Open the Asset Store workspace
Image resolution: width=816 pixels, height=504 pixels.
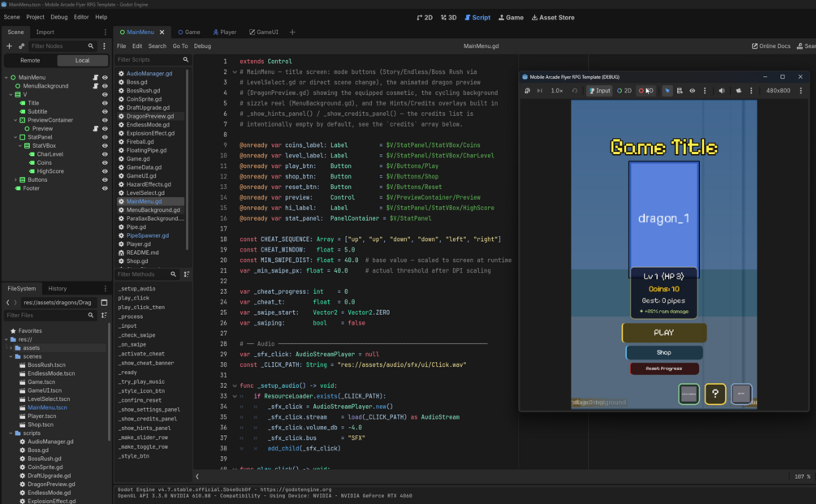click(x=553, y=18)
